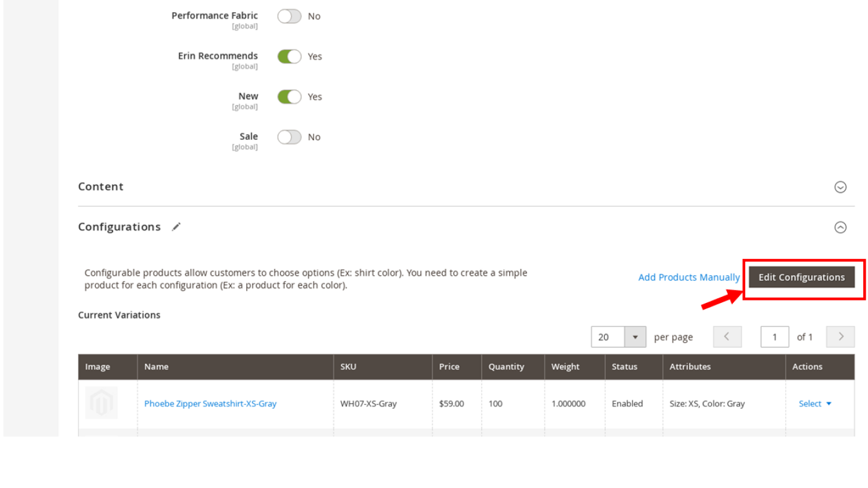Open the Add Products Manually link

[688, 277]
